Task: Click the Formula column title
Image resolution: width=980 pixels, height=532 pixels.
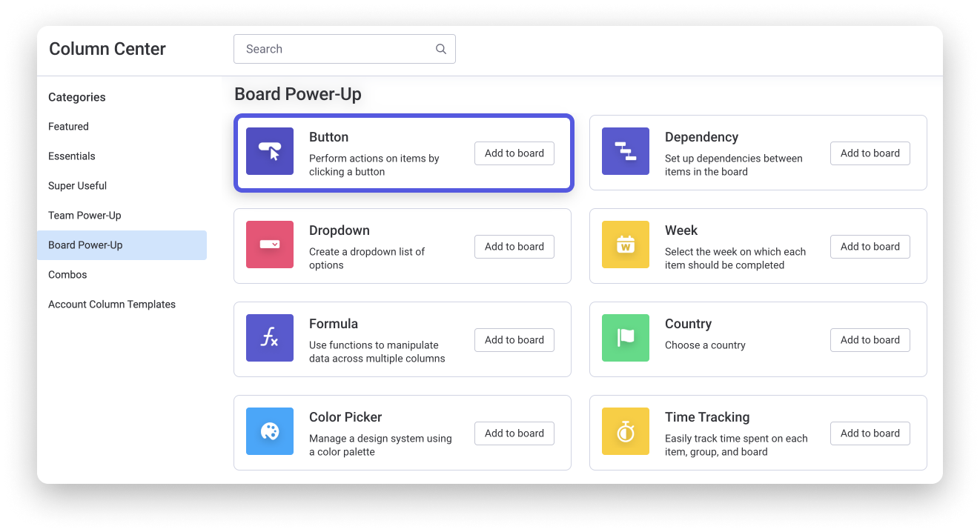Action: coord(334,324)
